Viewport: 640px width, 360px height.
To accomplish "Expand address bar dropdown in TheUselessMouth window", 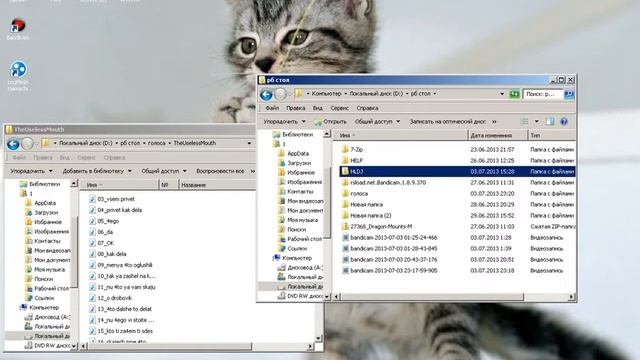I will click(249, 144).
